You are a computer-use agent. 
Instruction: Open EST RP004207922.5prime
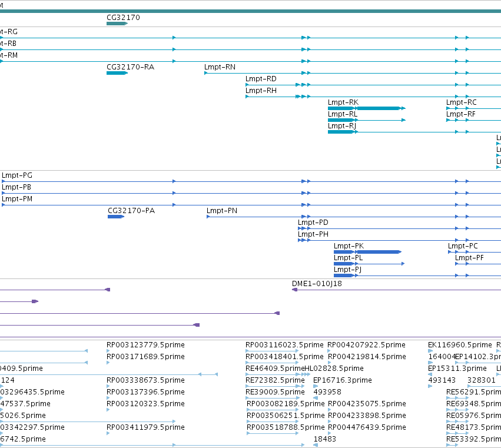[367, 345]
